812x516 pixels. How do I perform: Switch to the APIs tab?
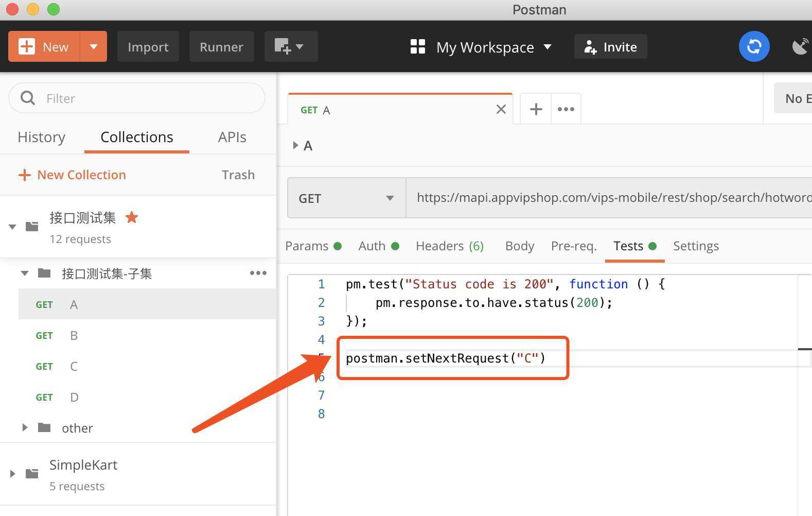pos(232,137)
